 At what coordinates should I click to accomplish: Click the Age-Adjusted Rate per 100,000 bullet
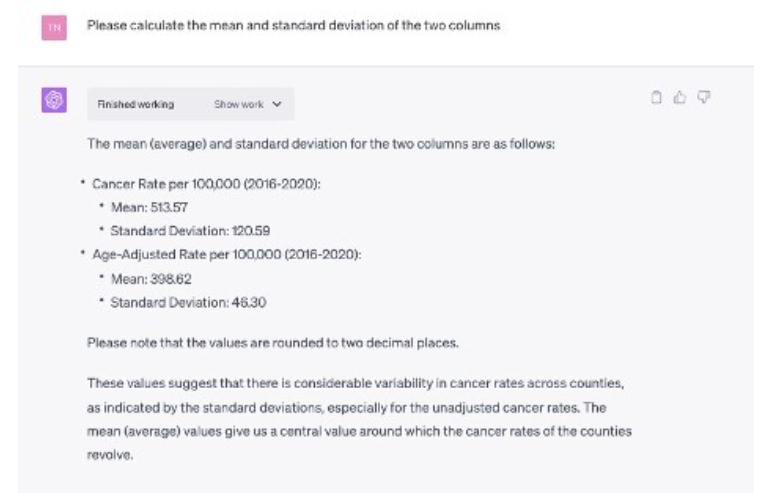226,254
